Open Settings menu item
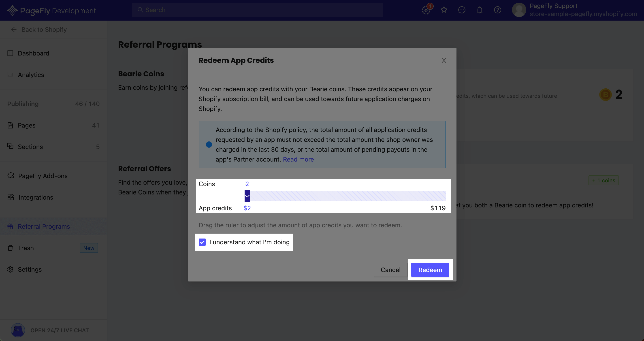The height and width of the screenshot is (341, 644). tap(53, 269)
